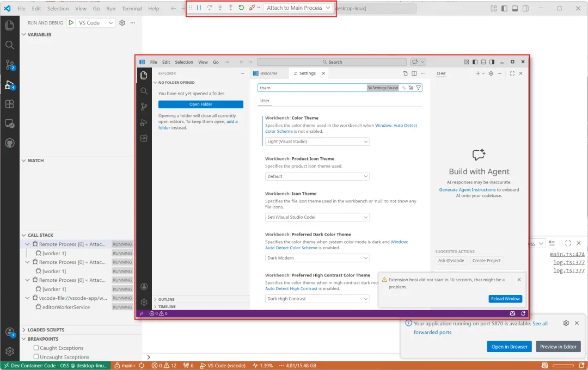
Task: Restart the debug session
Action: click(241, 8)
